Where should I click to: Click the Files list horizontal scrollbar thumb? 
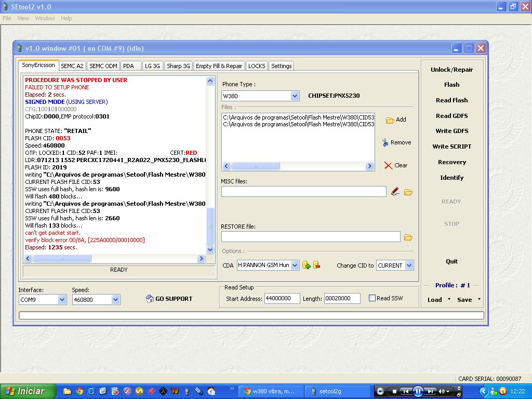[x=256, y=166]
